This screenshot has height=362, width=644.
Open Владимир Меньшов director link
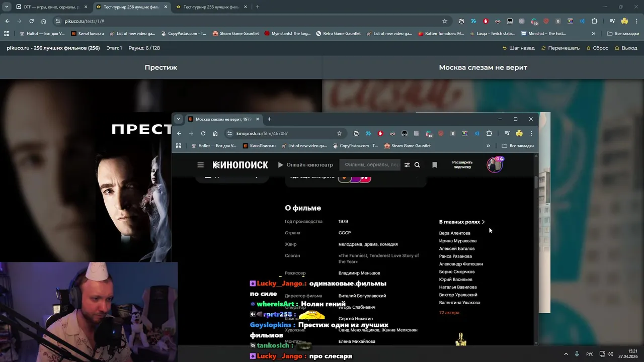[359, 273]
